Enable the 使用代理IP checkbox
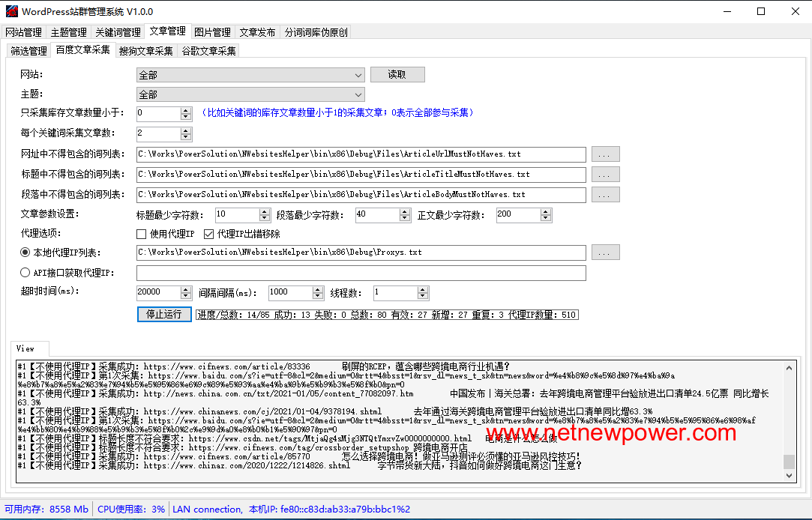Image resolution: width=812 pixels, height=520 pixels. click(x=142, y=235)
